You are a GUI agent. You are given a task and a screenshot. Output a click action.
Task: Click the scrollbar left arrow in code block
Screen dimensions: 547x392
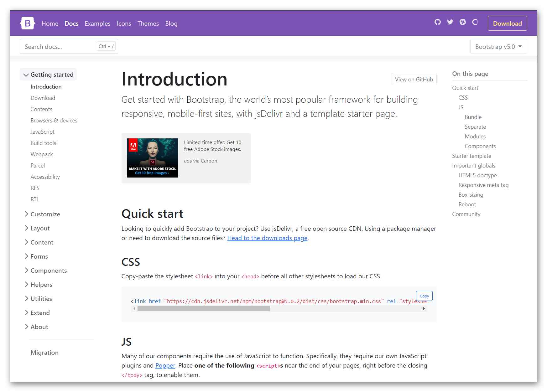134,309
